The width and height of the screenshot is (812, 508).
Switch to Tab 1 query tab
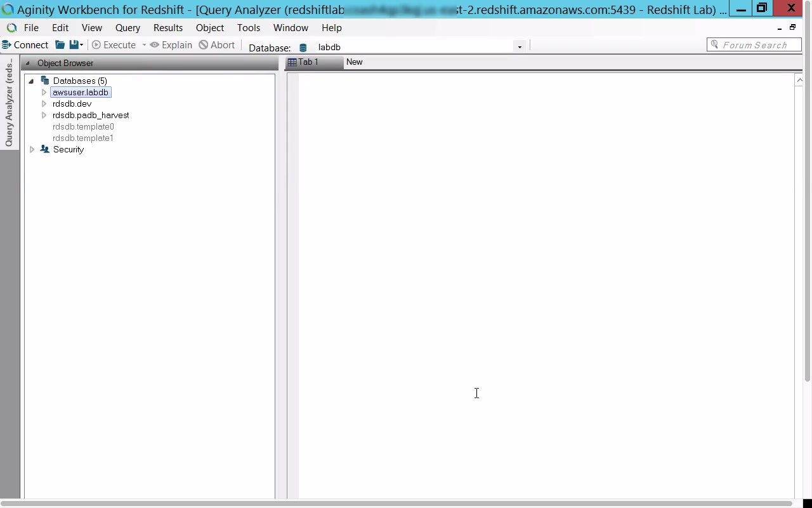click(x=314, y=62)
